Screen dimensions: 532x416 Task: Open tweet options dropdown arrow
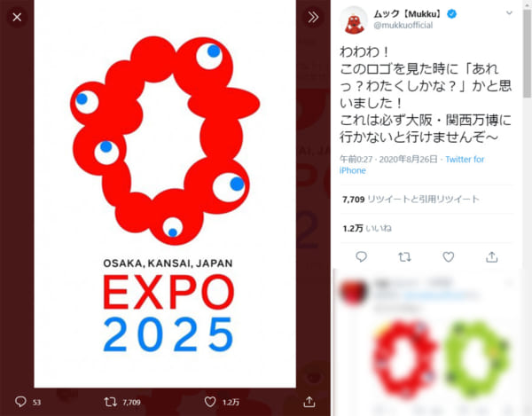point(509,13)
